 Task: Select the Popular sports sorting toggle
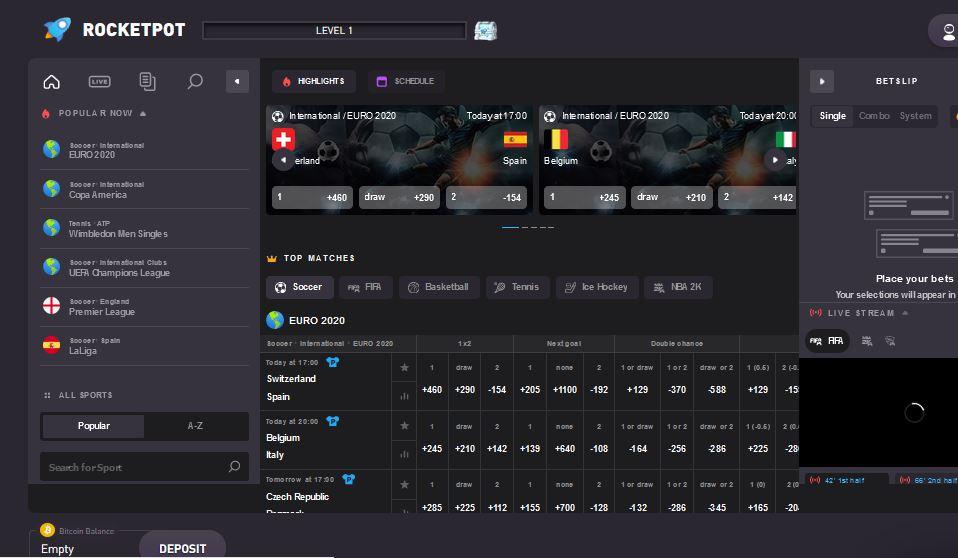[93, 426]
